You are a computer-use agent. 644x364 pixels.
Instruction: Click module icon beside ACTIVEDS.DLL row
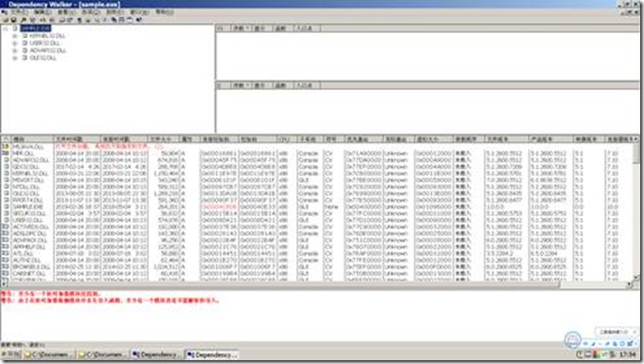point(6,227)
